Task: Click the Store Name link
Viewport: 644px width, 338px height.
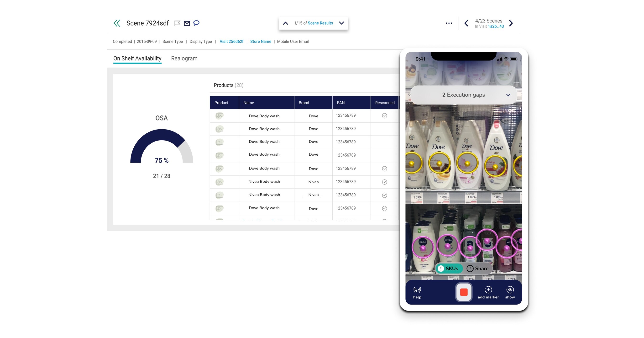Action: (261, 42)
